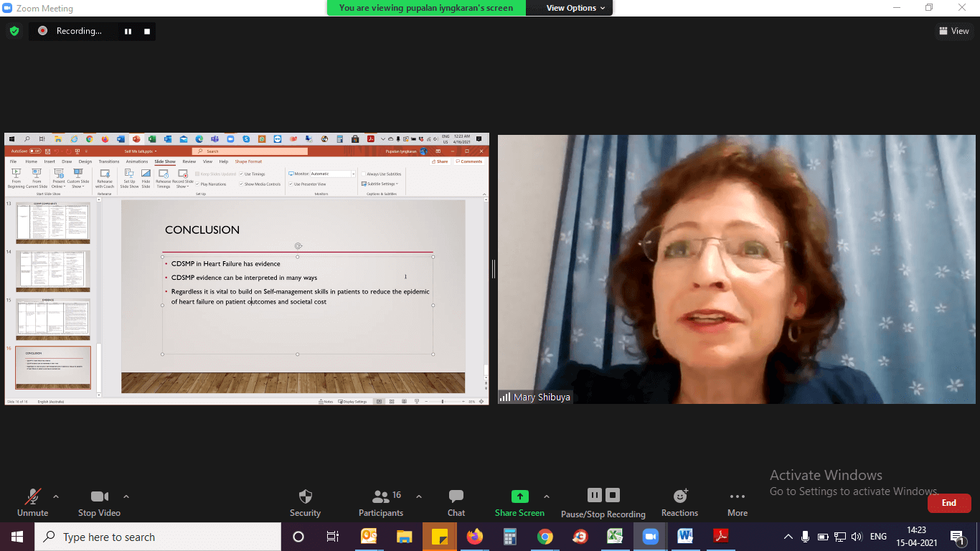
Task: Open Subtitle Settings dropdown
Action: tap(380, 184)
